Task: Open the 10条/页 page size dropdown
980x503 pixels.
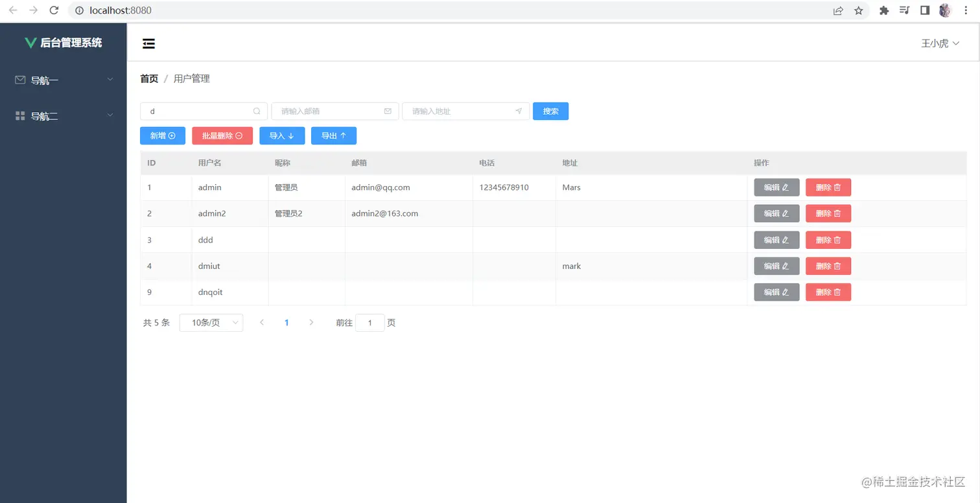Action: 211,323
